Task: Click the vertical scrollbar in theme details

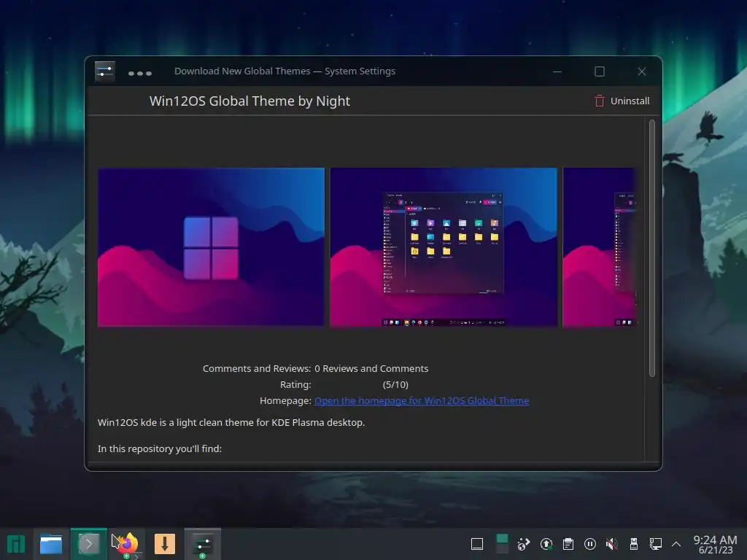Action: click(651, 249)
